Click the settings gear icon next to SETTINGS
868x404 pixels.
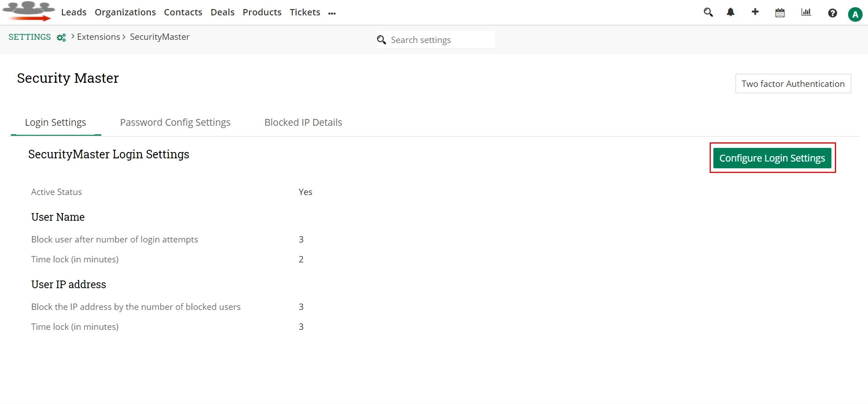(x=61, y=38)
